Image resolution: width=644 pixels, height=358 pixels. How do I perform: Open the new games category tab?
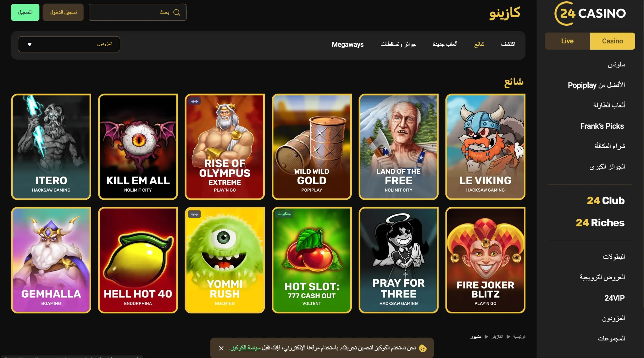[445, 44]
